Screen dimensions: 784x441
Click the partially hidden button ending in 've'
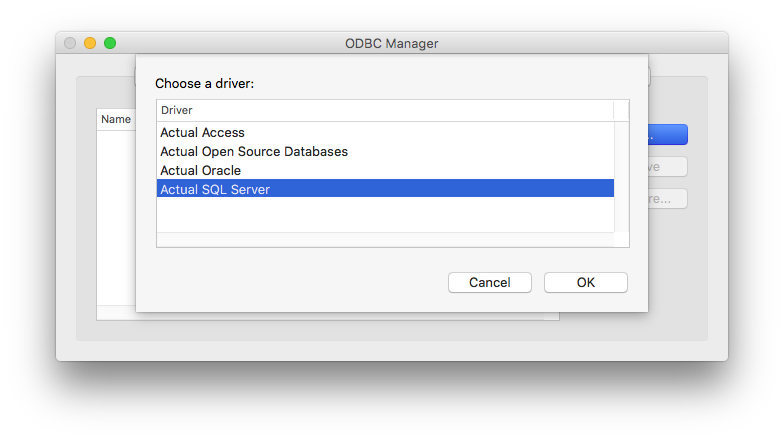click(668, 167)
